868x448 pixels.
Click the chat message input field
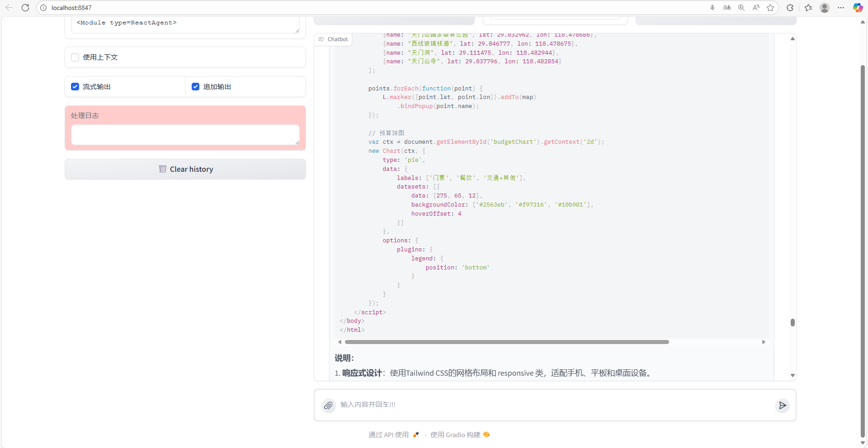(x=554, y=405)
